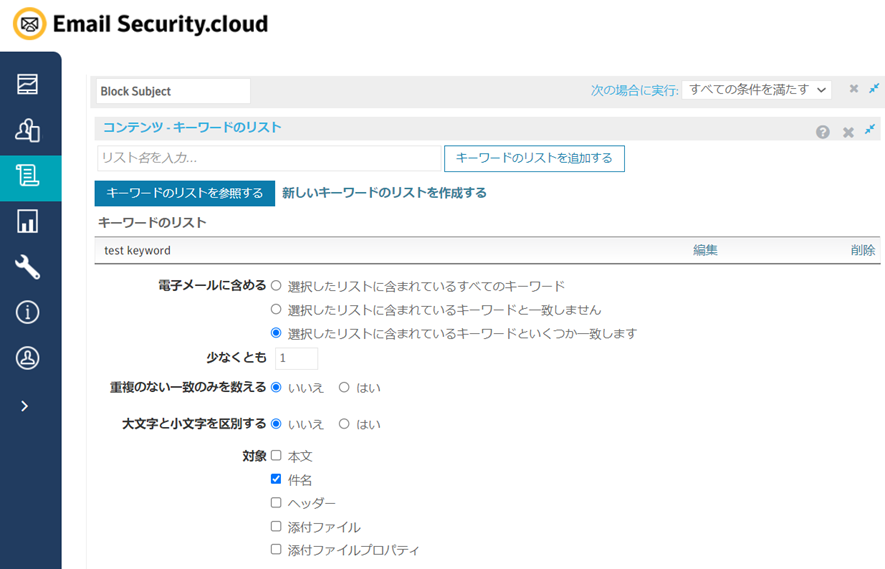Click the キーワードのリストを追加する button
885x569 pixels.
534,158
